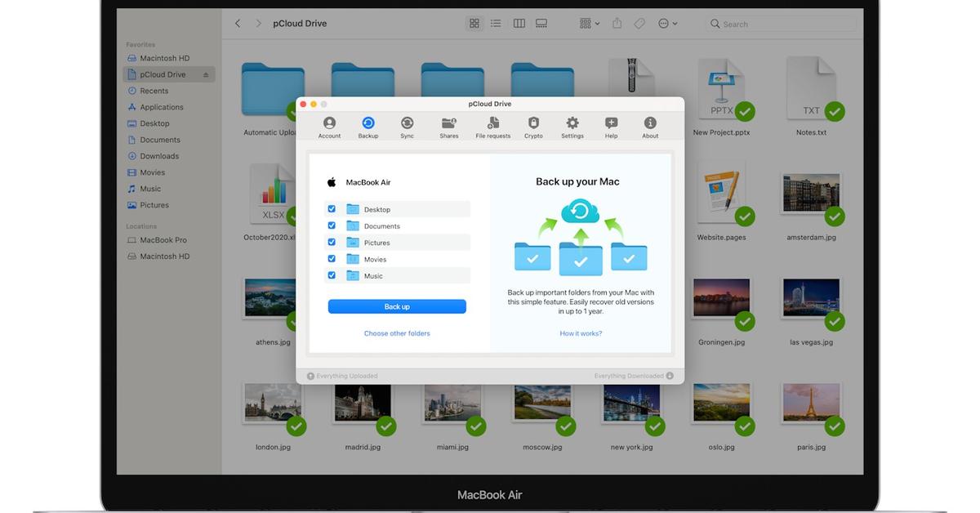Open the Account tab in pCloud Drive
This screenshot has width=980, height=513.
(329, 127)
